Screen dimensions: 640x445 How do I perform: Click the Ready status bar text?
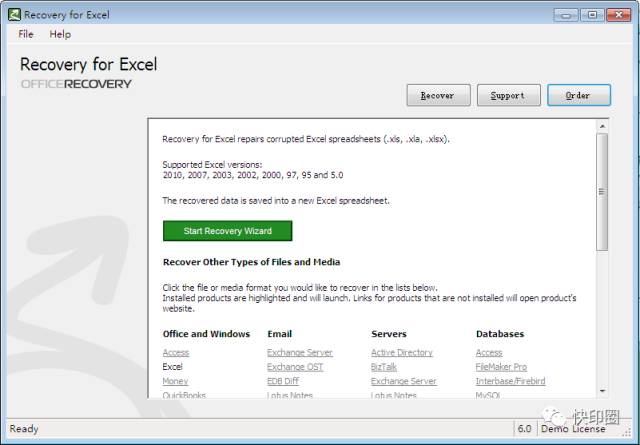24,429
